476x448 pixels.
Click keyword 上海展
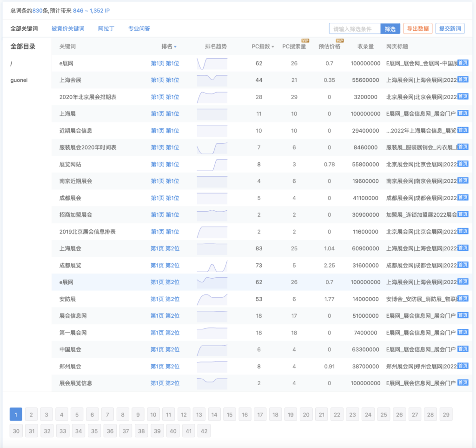point(67,114)
